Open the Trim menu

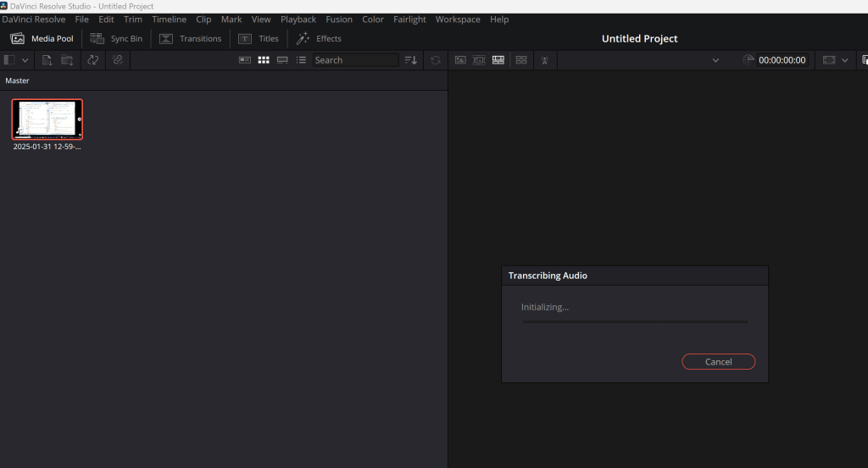(133, 19)
